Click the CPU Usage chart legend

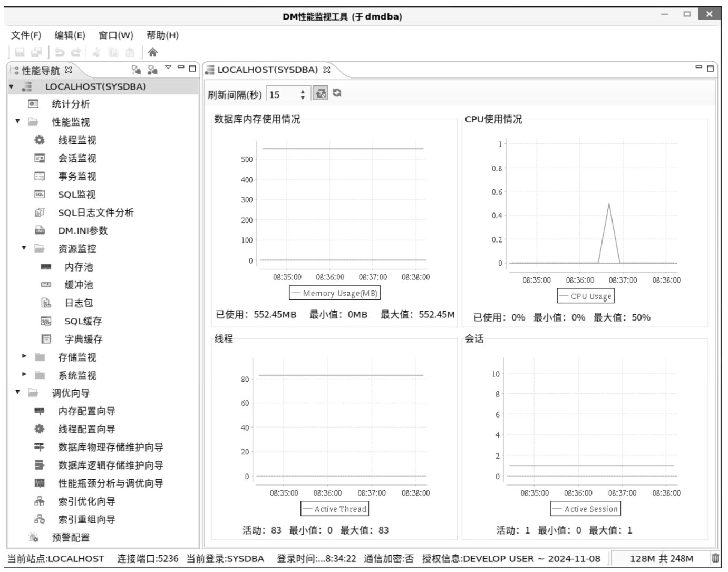(586, 296)
